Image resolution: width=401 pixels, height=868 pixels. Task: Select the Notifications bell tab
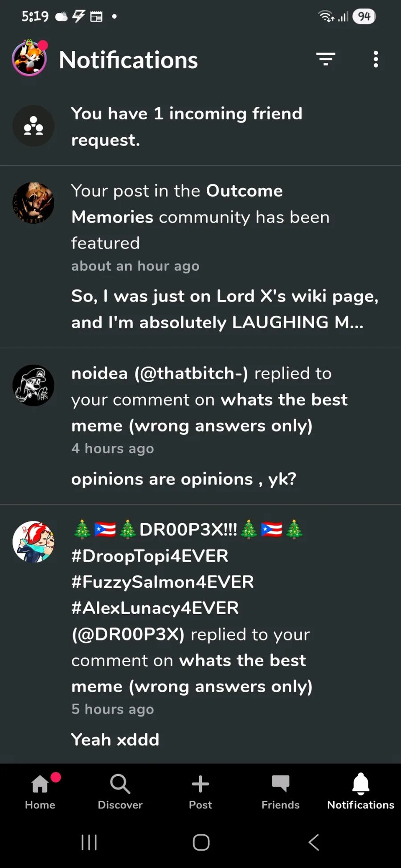coord(361,791)
